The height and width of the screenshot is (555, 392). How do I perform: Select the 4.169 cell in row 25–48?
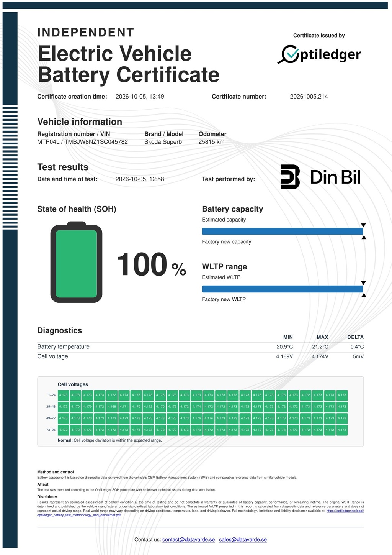[112, 407]
